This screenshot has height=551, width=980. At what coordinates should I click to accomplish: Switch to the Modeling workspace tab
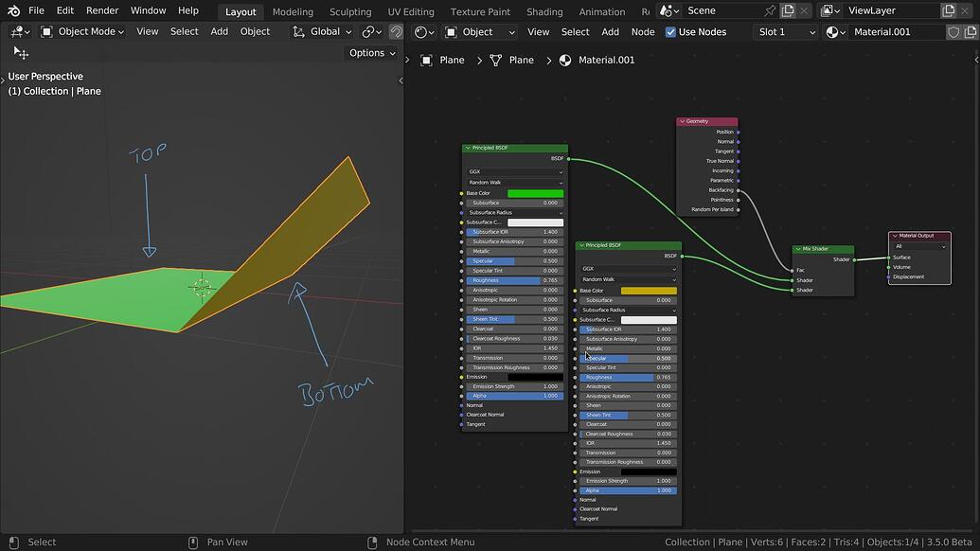click(293, 12)
